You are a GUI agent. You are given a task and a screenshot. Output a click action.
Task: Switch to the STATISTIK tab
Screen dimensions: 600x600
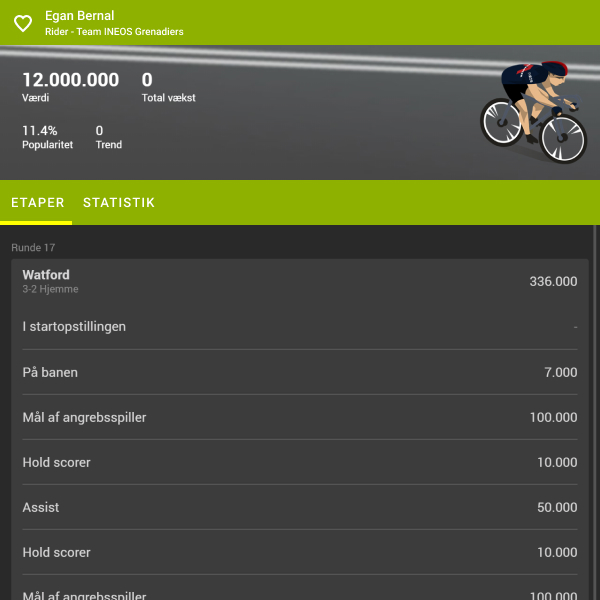(x=119, y=202)
